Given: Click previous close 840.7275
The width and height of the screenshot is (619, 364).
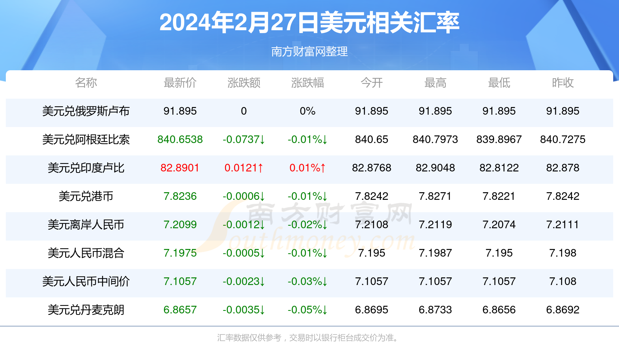Looking at the screenshot, I should pos(563,139).
